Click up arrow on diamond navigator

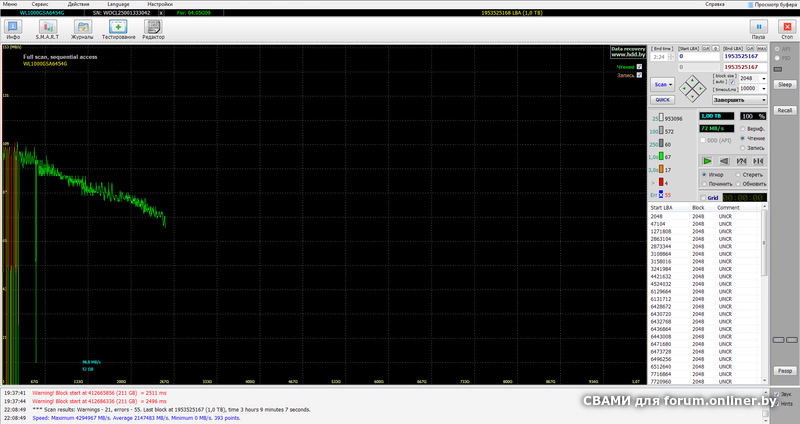692,80
